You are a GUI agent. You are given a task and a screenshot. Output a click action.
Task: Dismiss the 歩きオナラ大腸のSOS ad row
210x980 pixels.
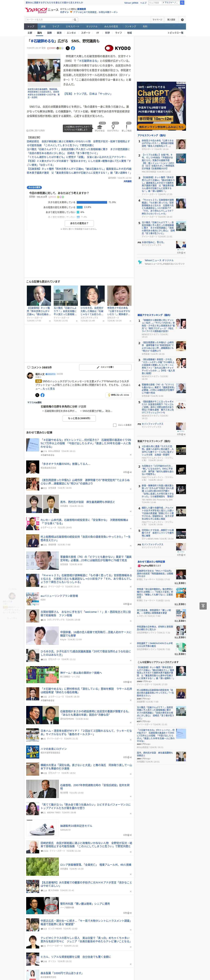130,472
